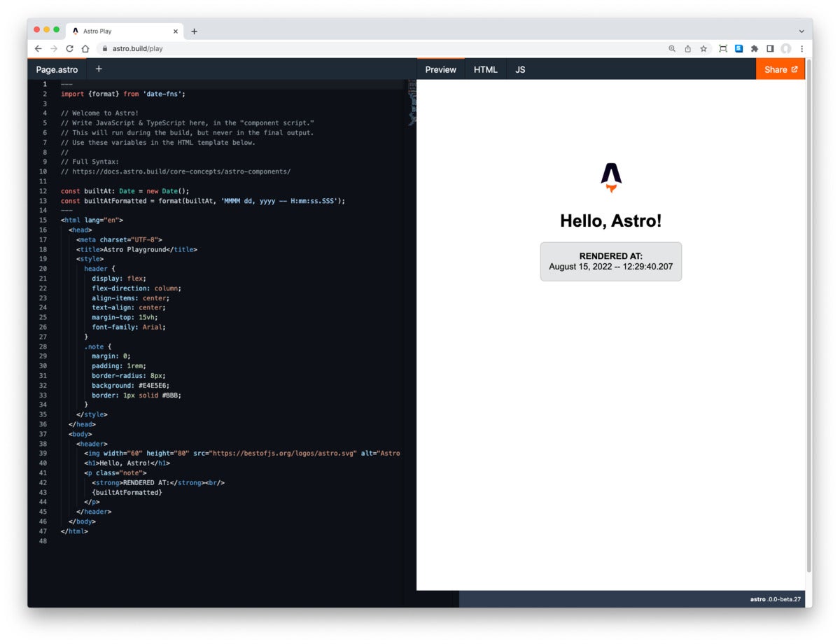Click the docs.astro.build URL comment
The height and width of the screenshot is (644, 840).
tap(176, 171)
